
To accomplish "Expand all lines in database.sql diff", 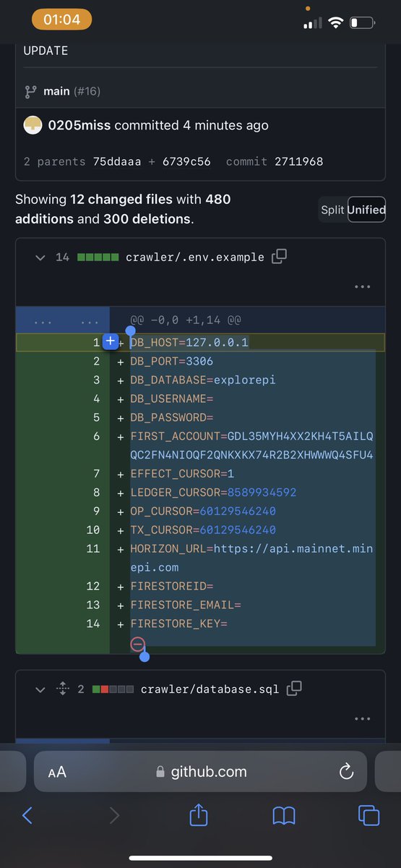I will click(x=63, y=689).
